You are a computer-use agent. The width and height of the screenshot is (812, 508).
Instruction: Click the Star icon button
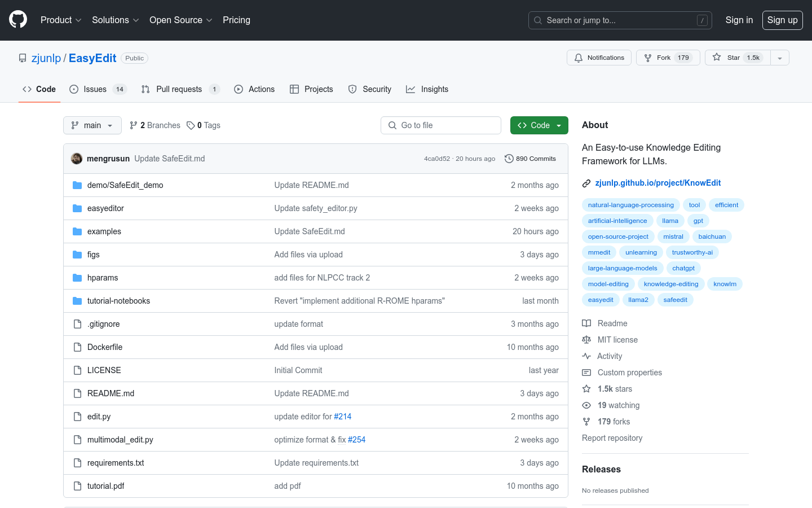tap(717, 58)
